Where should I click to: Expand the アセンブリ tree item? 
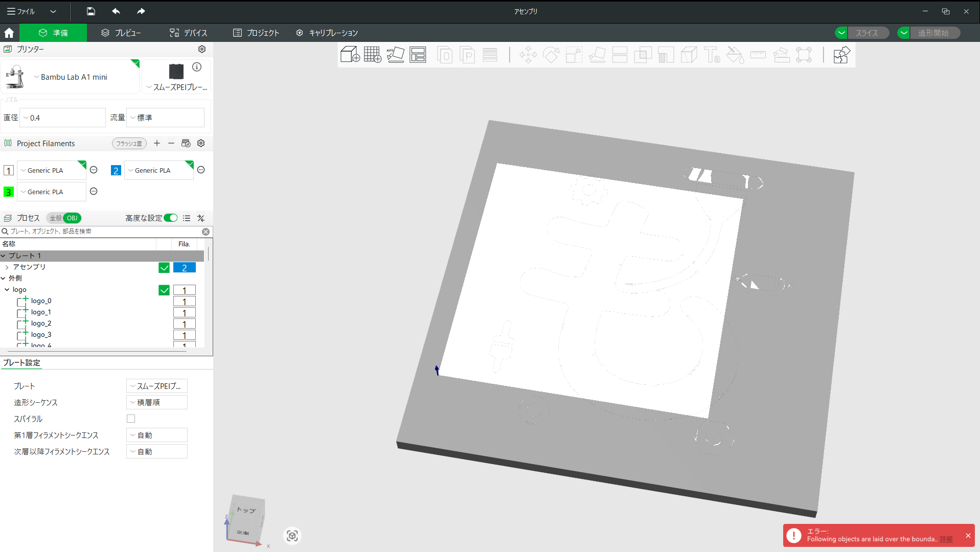click(7, 267)
